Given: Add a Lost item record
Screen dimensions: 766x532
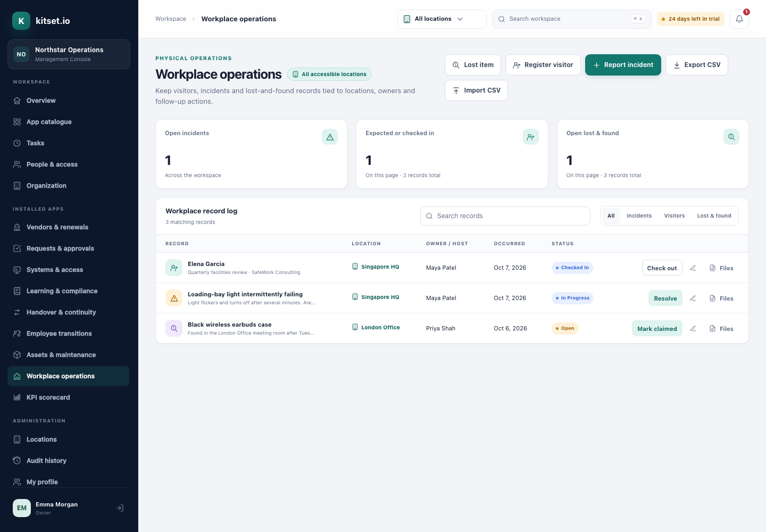Looking at the screenshot, I should coord(473,65).
